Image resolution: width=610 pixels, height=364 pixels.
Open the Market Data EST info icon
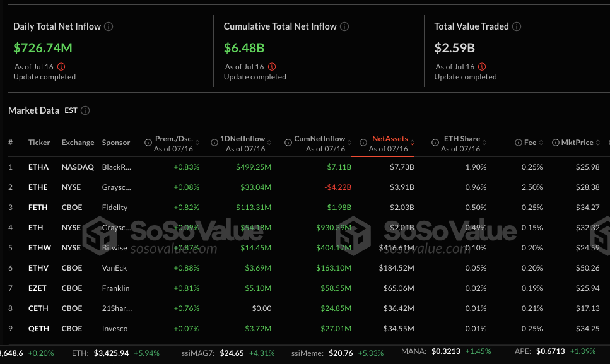click(x=85, y=110)
